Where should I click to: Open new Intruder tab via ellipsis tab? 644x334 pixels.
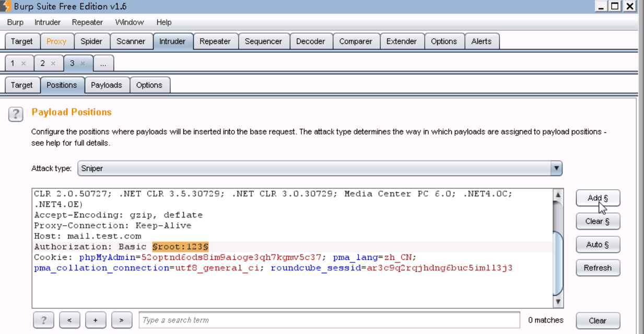[x=103, y=63]
